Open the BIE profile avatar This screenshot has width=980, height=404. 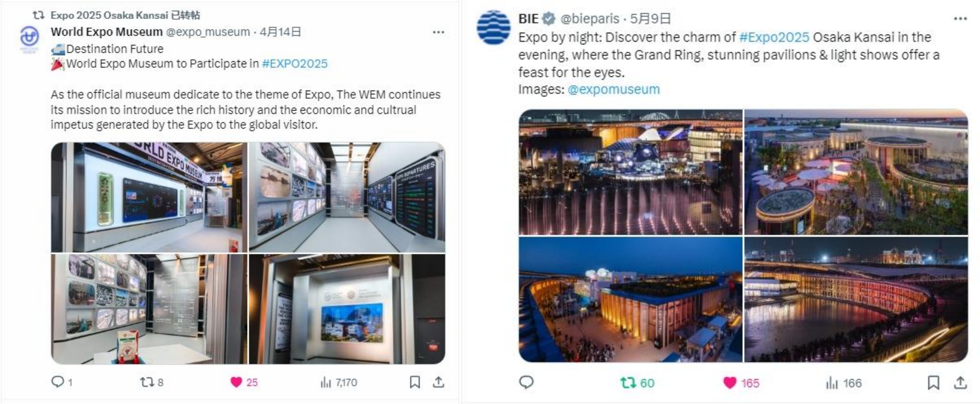click(493, 28)
